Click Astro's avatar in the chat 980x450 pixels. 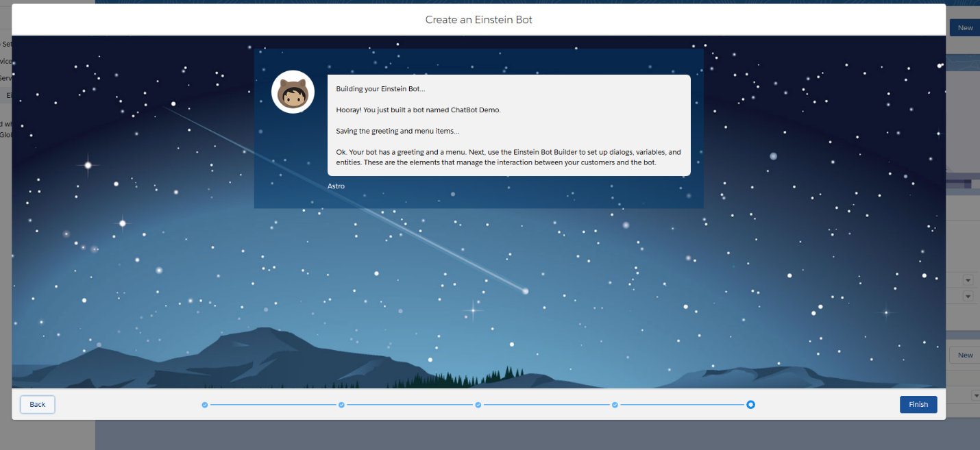point(293,92)
